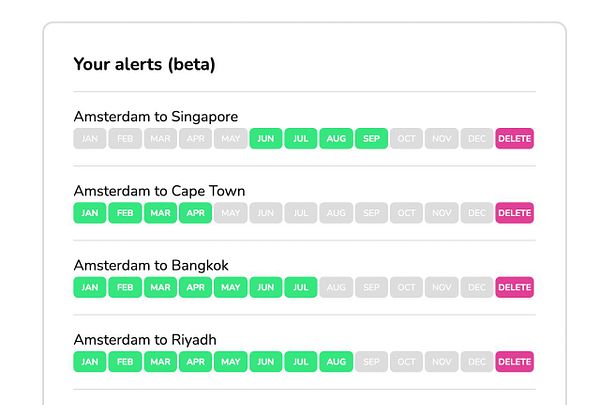Disable JUL for Amsterdam to Bangkok
Screen dimensions: 600x405
click(x=301, y=287)
